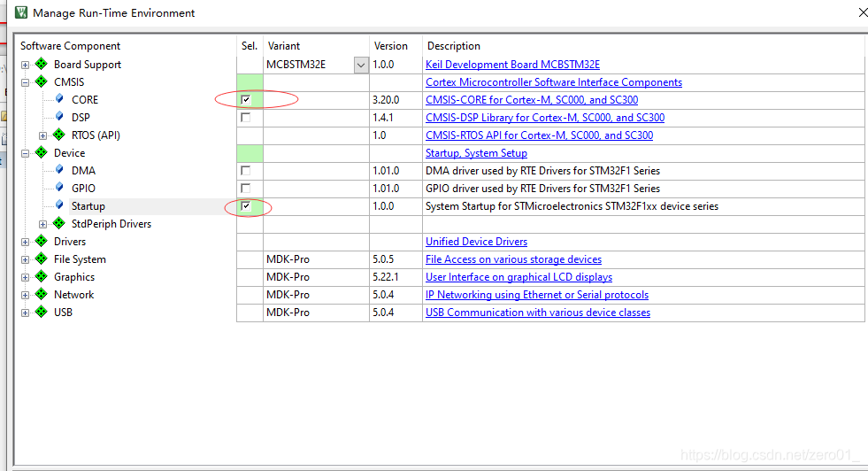The image size is (868, 471).
Task: Click the CMSIS green diamond icon
Action: (x=42, y=82)
